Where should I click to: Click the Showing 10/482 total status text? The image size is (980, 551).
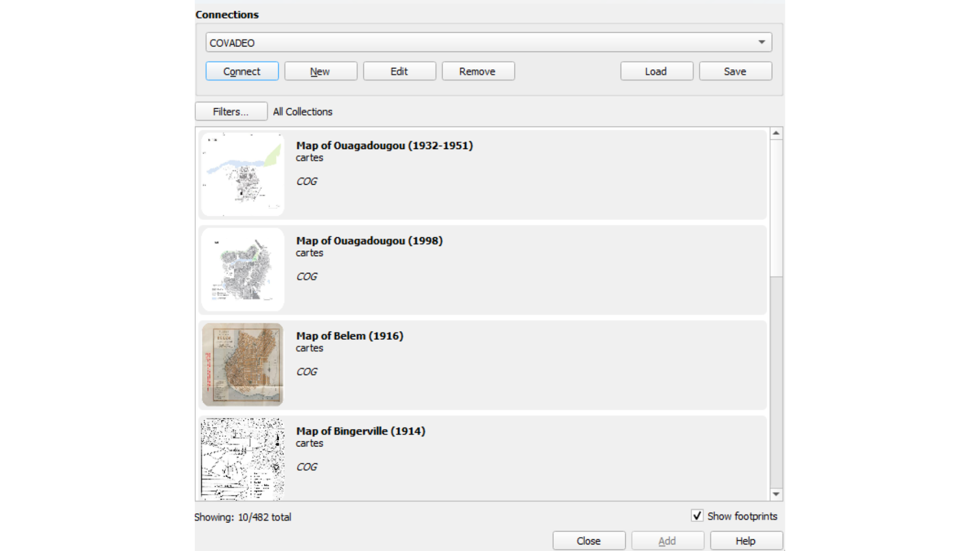243,517
